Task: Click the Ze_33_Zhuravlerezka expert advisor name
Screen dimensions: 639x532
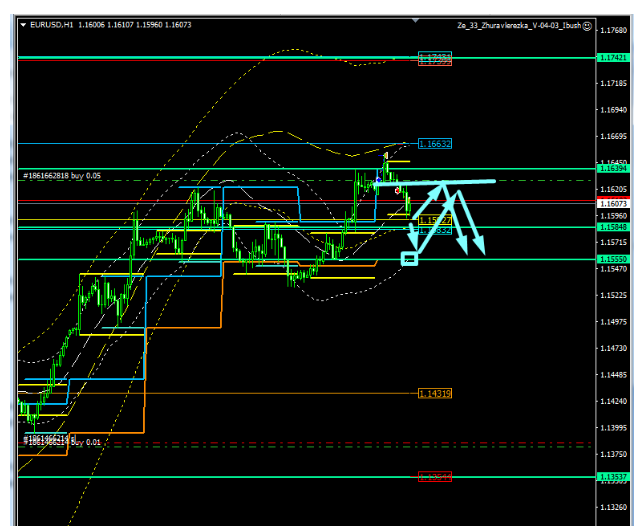Action: [x=519, y=26]
